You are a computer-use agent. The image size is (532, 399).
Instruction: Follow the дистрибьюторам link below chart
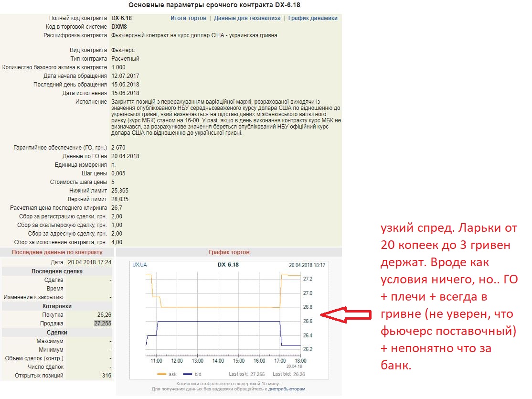(x=287, y=389)
